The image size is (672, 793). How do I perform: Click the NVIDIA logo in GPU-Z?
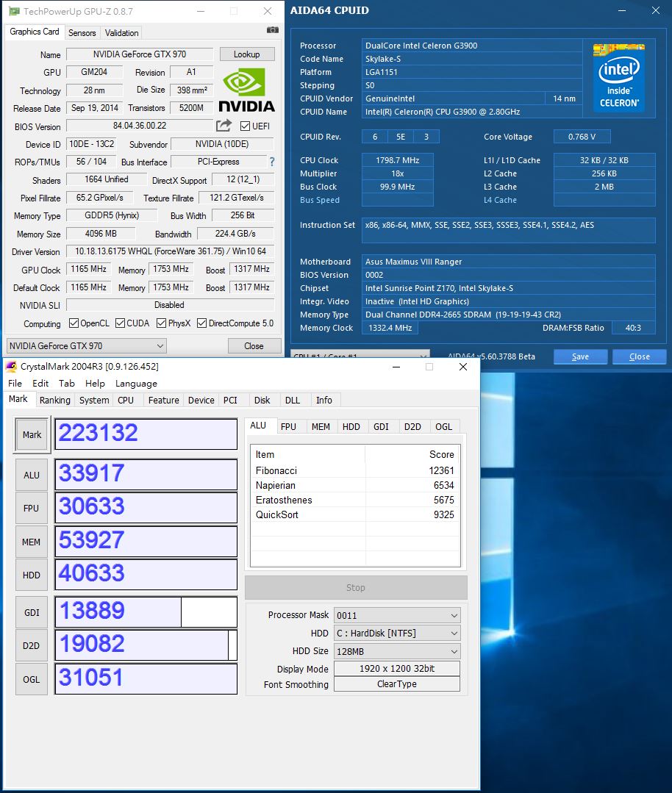[x=246, y=90]
